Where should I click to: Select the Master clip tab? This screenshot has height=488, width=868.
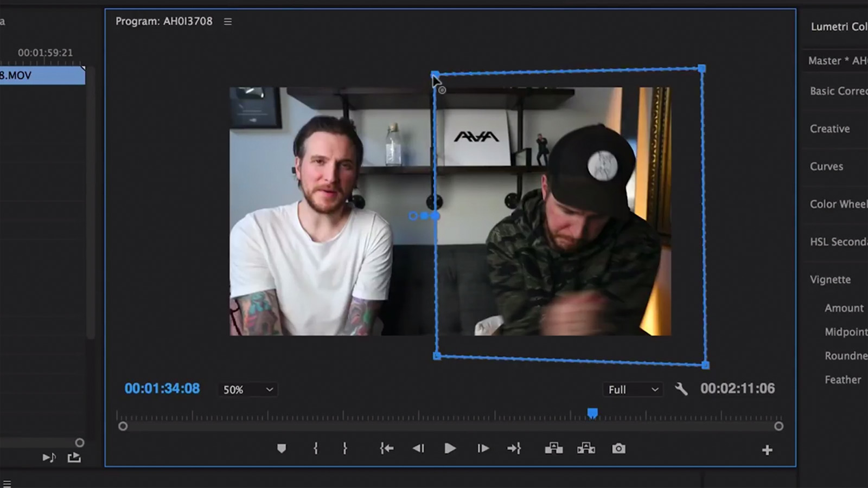coord(837,60)
